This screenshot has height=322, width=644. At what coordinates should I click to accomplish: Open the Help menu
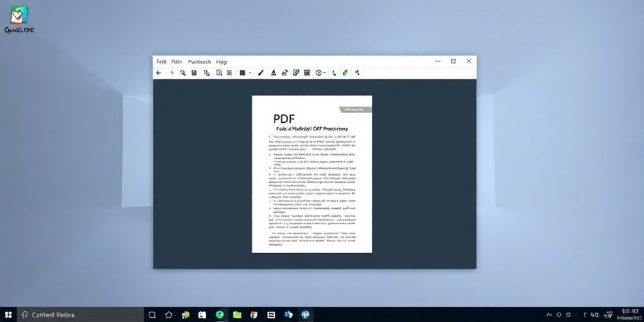[221, 62]
